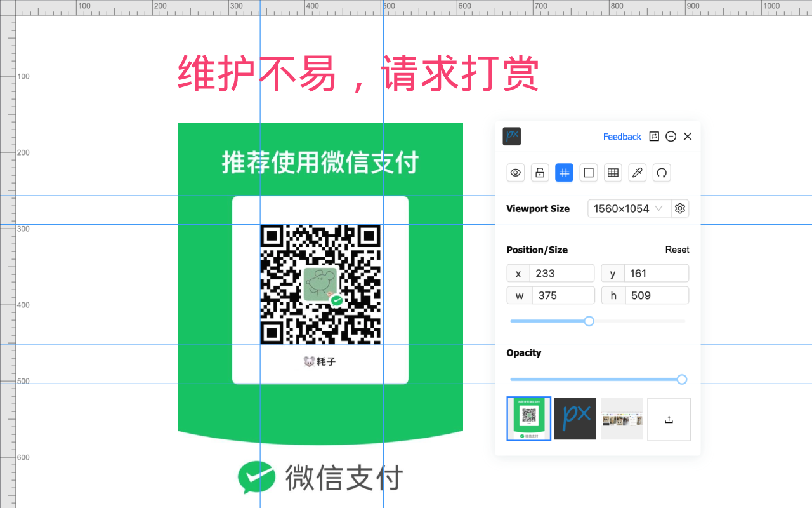Click the Position/Size label
This screenshot has height=508, width=812.
tap(537, 250)
